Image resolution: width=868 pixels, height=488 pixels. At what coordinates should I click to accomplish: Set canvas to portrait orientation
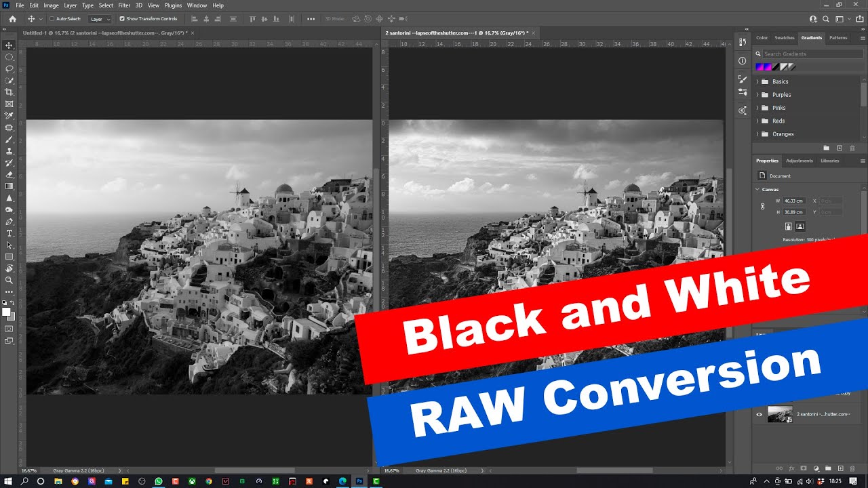click(x=789, y=226)
